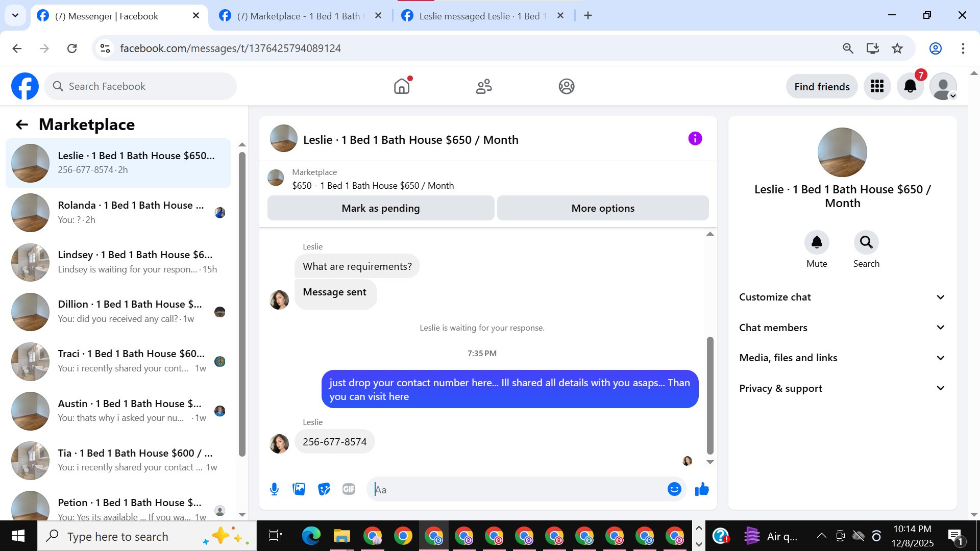Bookmark this page with star icon
This screenshot has width=980, height=551.
point(897,48)
